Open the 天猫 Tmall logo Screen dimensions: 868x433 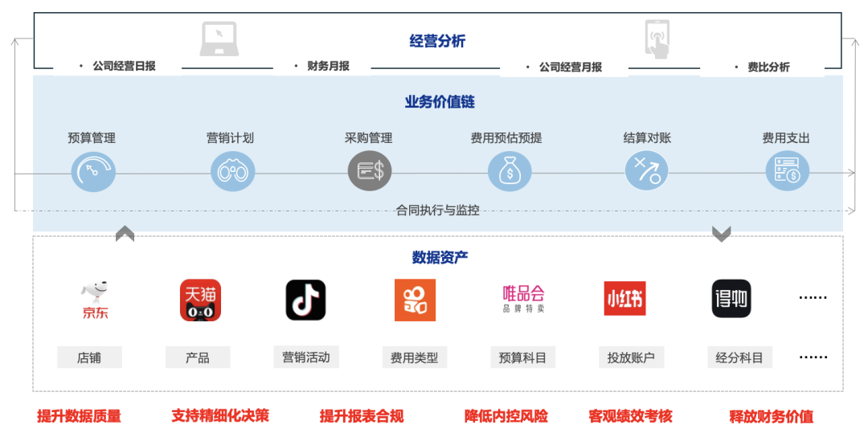pyautogui.click(x=200, y=300)
